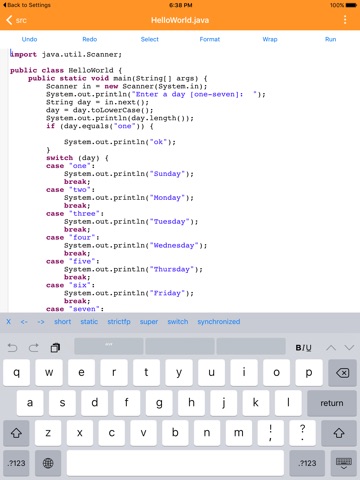Insert the 'switch' keyword suggestion
360x480 pixels.
[x=178, y=322]
